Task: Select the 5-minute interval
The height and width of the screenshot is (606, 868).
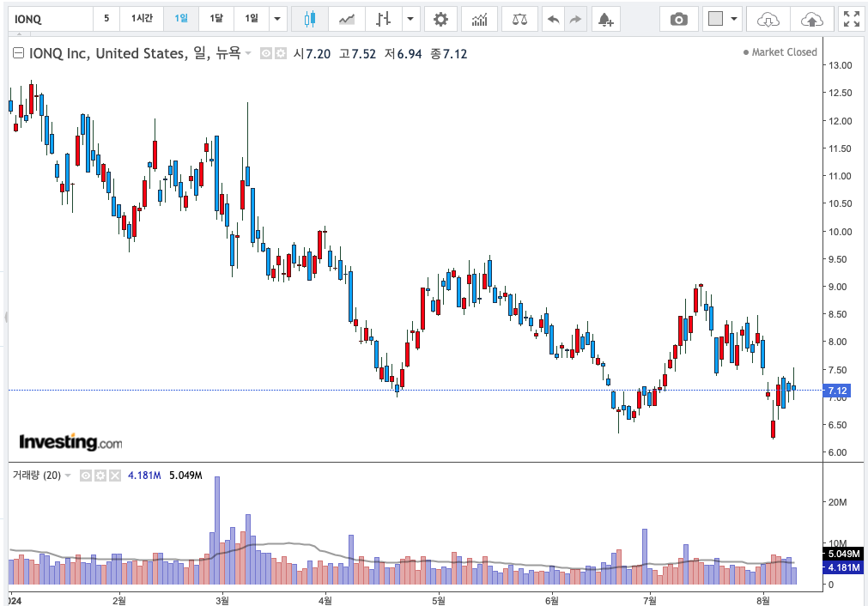Action: click(106, 19)
